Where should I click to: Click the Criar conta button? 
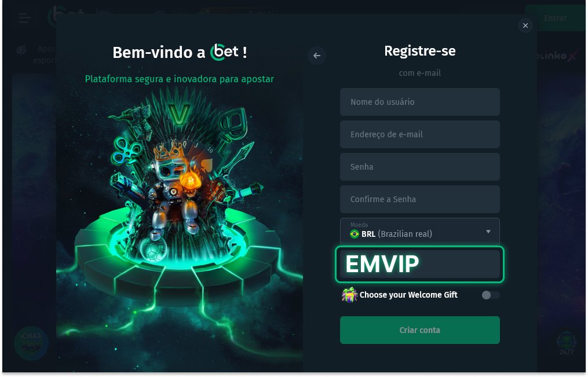point(419,330)
